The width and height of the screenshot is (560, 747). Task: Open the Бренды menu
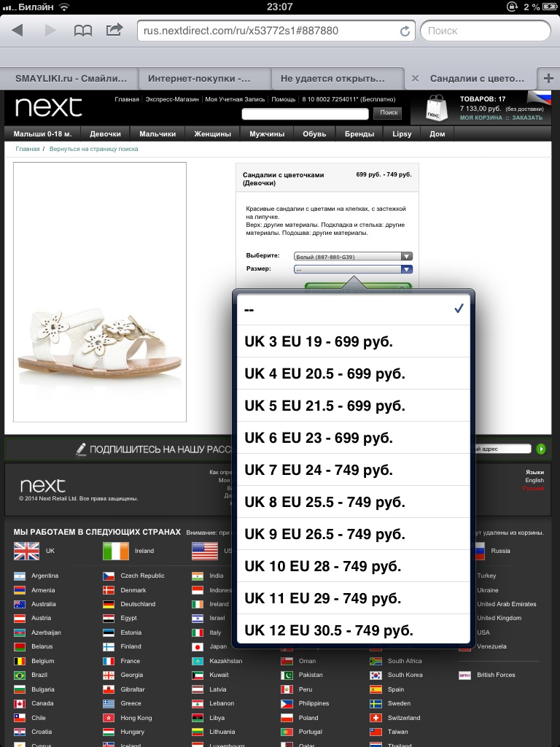(x=359, y=134)
